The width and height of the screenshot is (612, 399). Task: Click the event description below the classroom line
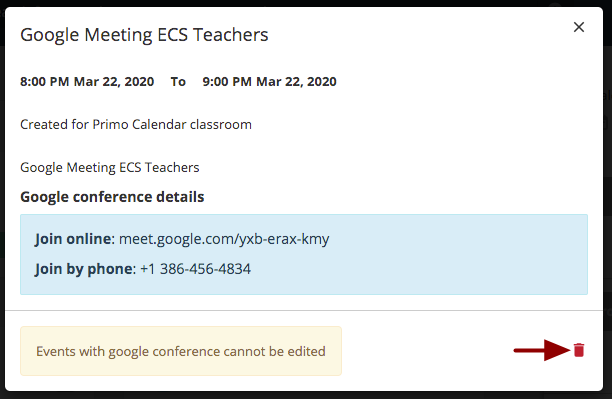pos(110,167)
